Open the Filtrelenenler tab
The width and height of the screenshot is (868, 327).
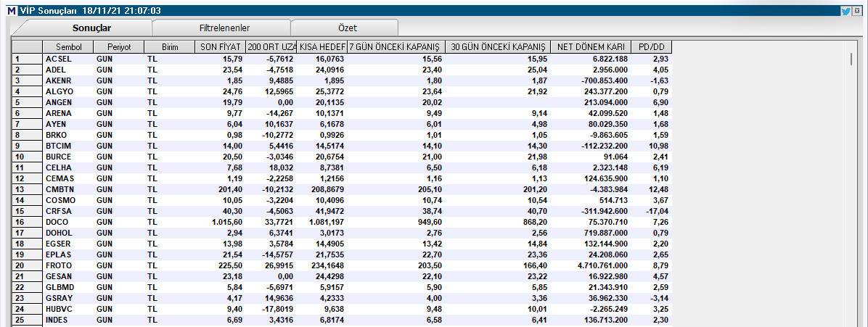coord(224,28)
